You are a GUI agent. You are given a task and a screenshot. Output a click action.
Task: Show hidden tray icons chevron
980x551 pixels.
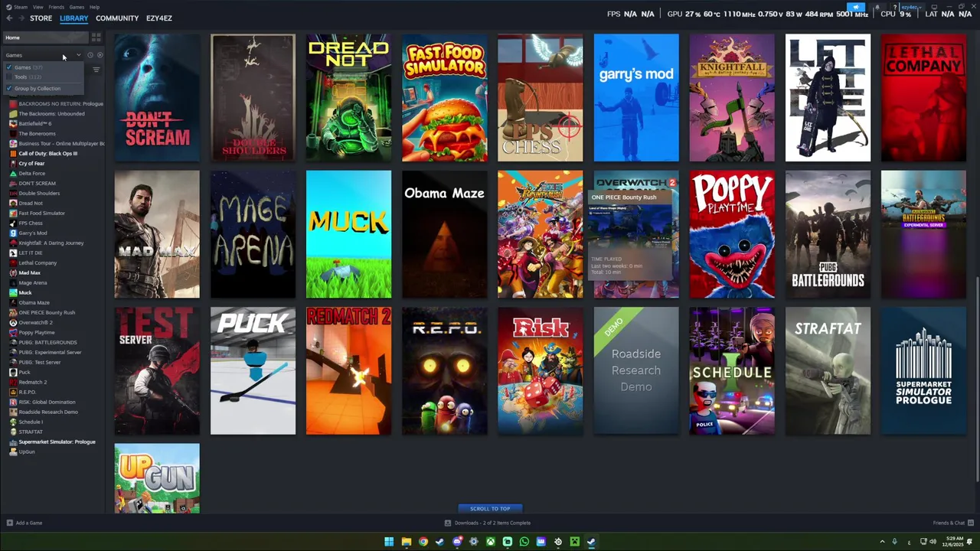[882, 542]
